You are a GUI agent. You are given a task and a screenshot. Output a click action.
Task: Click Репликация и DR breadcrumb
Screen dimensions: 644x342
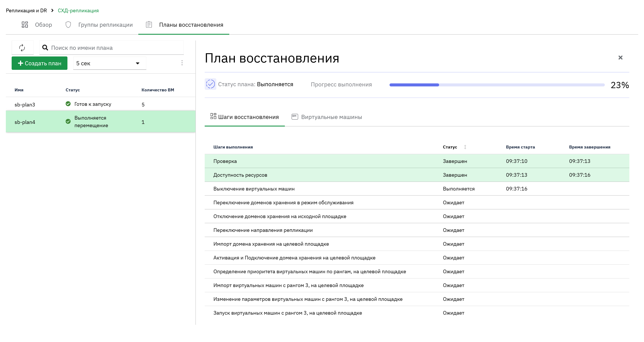pos(26,11)
